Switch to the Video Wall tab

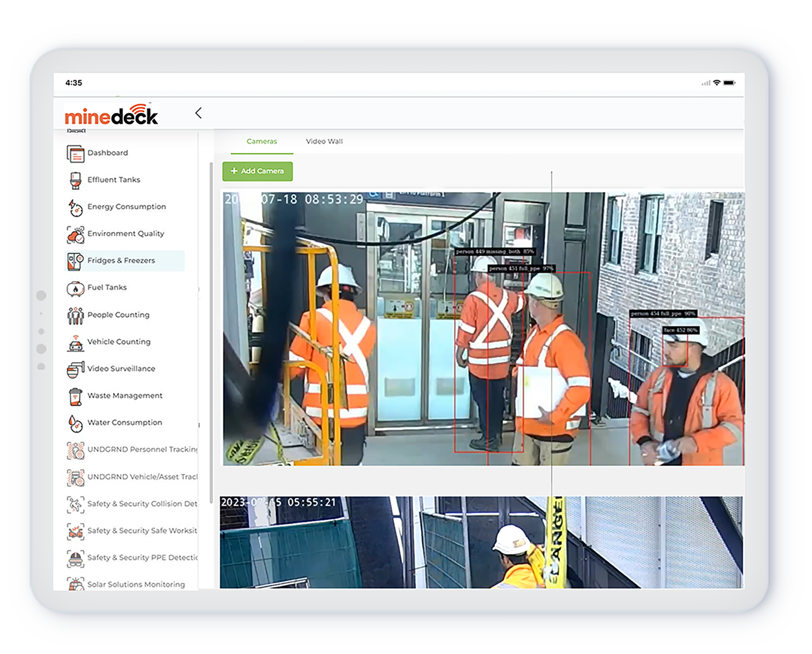[x=324, y=141]
